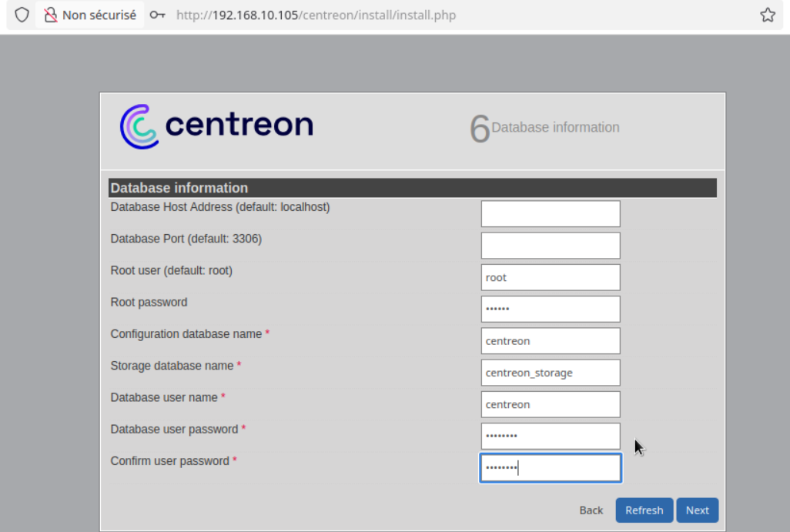790x532 pixels.
Task: Select the Storage database name field
Action: [x=550, y=373]
